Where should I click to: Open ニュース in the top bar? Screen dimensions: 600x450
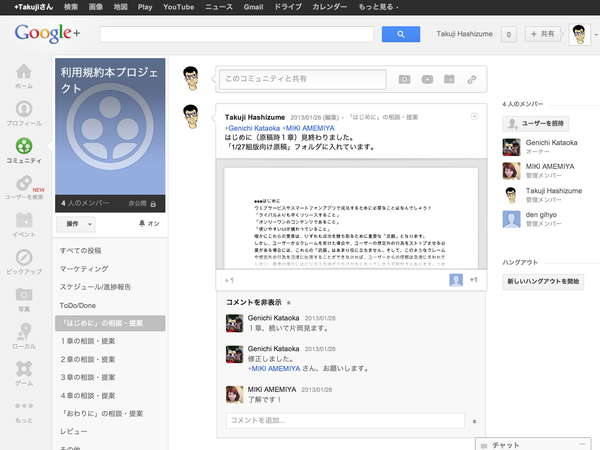[x=219, y=7]
